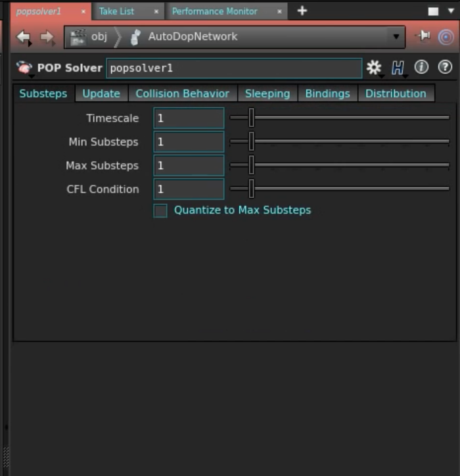Click the node name field popsolver1

tap(234, 68)
